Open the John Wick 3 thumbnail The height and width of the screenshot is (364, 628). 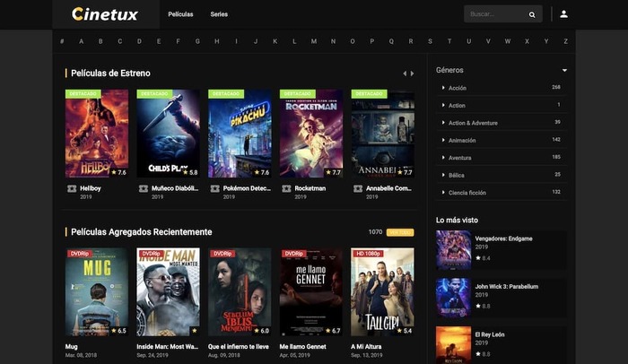tap(453, 299)
